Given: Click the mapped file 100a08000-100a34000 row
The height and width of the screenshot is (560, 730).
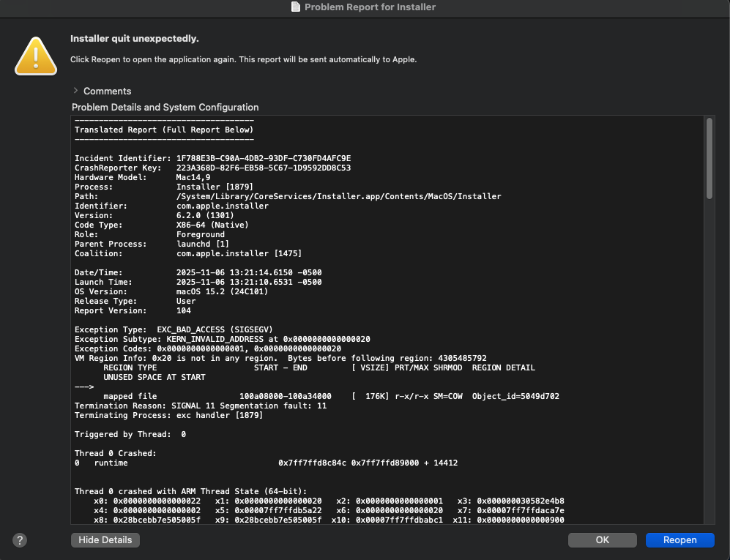Looking at the screenshot, I should (331, 396).
